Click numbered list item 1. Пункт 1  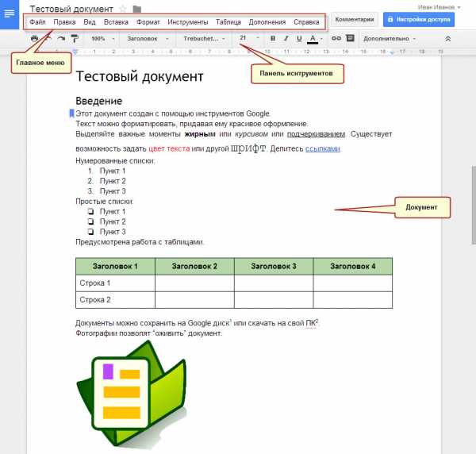(x=106, y=171)
